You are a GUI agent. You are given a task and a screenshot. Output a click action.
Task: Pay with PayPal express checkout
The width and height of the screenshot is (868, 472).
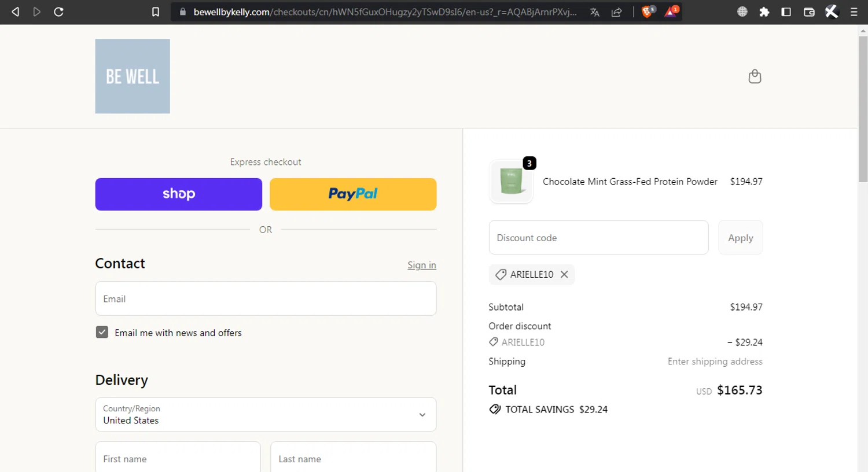coord(353,194)
